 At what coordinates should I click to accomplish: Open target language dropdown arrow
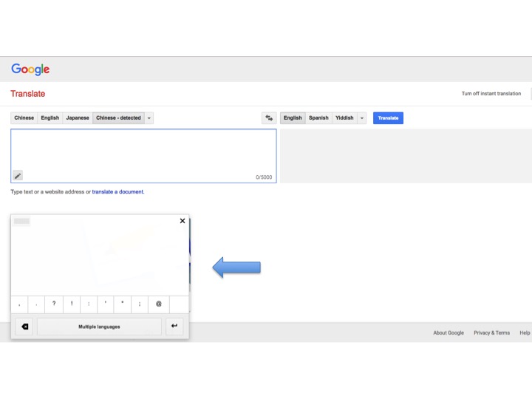(x=361, y=118)
